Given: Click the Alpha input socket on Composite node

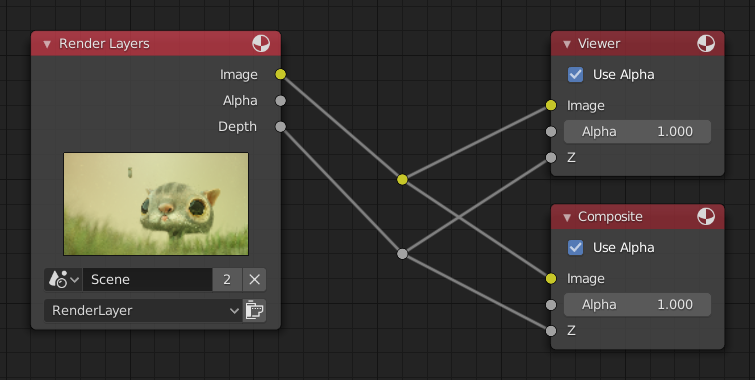Looking at the screenshot, I should [551, 304].
